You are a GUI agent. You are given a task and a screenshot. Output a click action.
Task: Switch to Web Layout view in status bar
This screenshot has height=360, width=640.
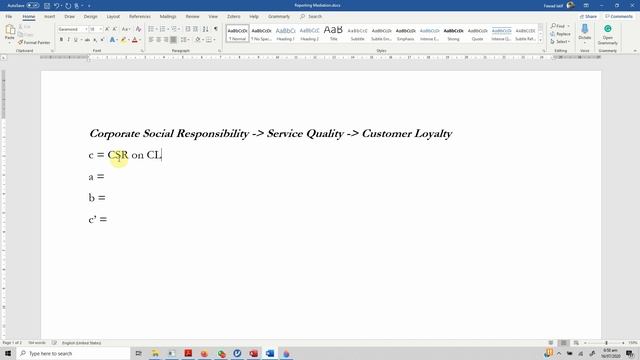pos(576,343)
